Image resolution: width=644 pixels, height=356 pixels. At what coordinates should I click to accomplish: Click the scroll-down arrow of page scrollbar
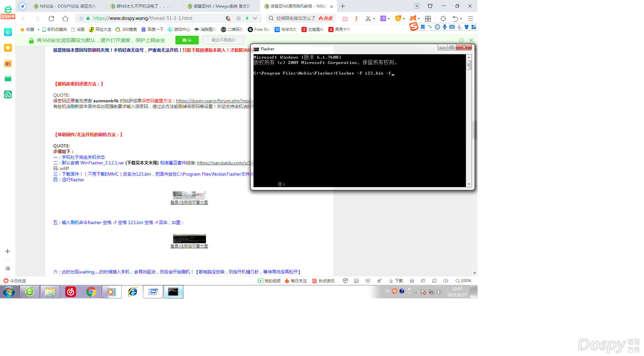[x=475, y=273]
